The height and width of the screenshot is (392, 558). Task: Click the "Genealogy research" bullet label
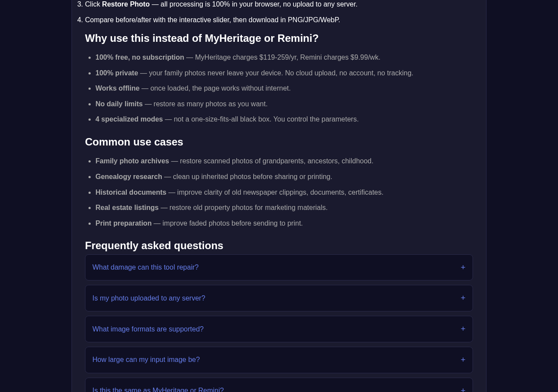[129, 177]
